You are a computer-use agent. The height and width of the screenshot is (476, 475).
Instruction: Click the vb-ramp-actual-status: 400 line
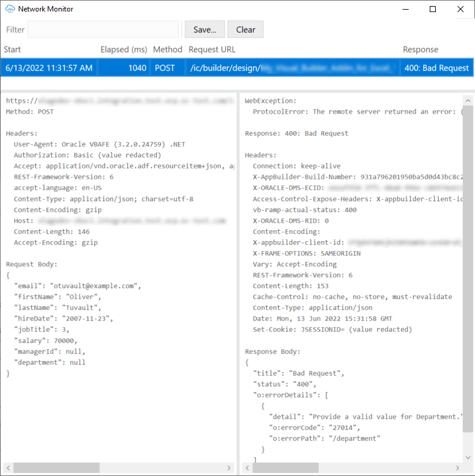[x=305, y=210]
